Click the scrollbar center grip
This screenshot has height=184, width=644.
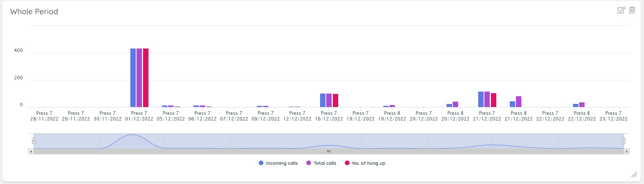(329, 152)
